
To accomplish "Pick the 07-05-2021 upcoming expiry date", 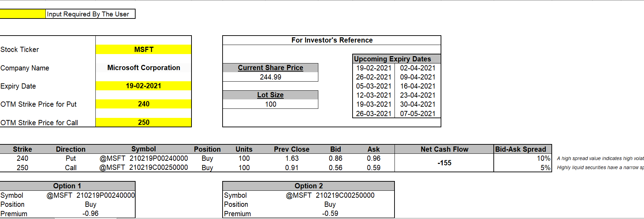I will (418, 114).
